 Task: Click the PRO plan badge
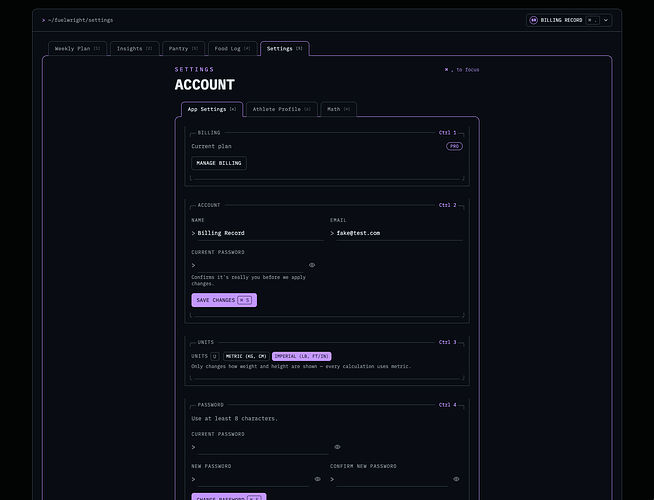point(454,146)
